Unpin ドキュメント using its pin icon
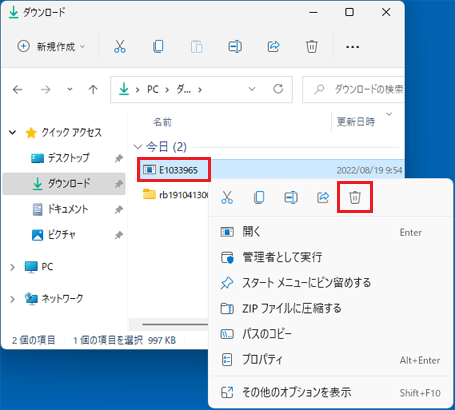The image size is (455, 410). point(119,210)
